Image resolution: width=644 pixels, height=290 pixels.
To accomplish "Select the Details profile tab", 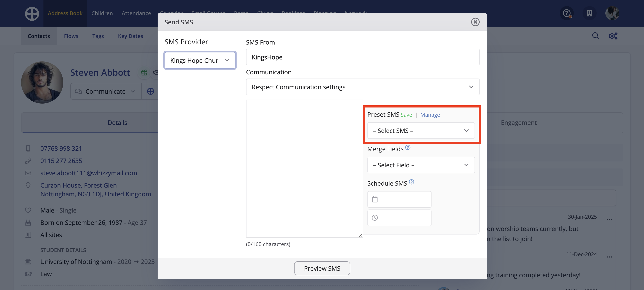I will 117,123.
